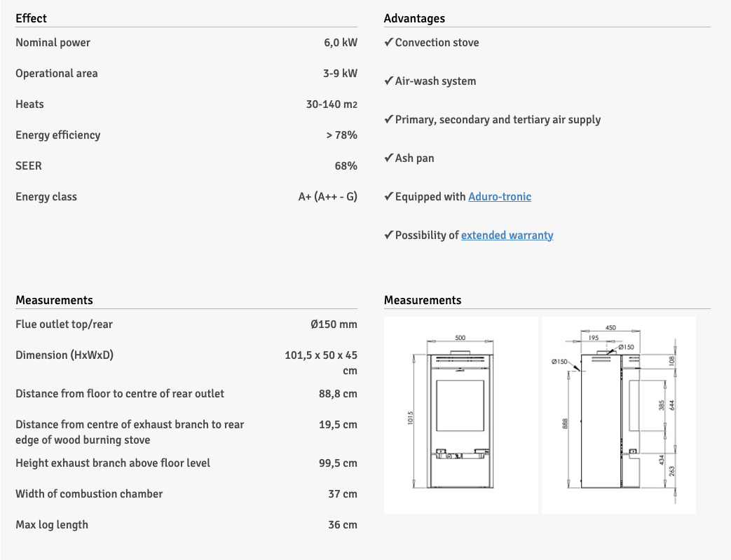This screenshot has height=560, width=731.
Task: Click the checkmark beside Ash pan
Action: coord(388,158)
